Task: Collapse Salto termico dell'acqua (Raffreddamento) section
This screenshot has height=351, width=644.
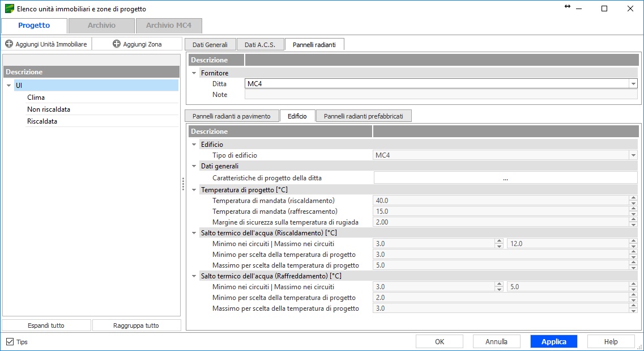Action: click(x=194, y=276)
